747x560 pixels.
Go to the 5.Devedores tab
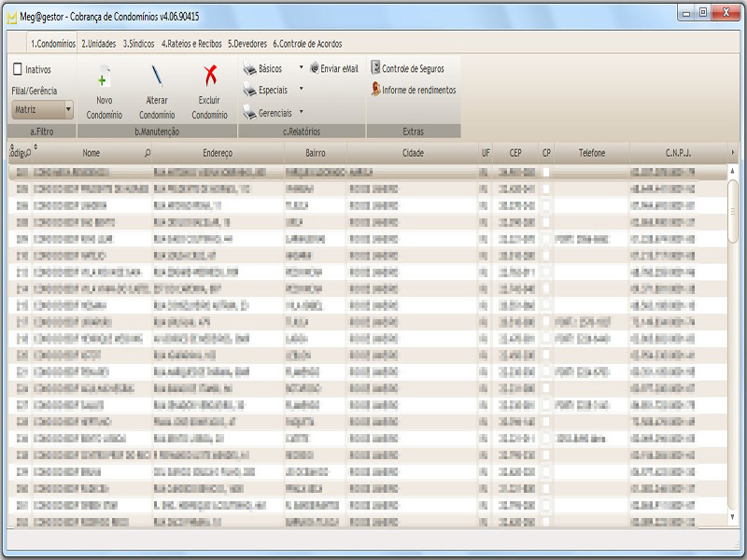[247, 44]
